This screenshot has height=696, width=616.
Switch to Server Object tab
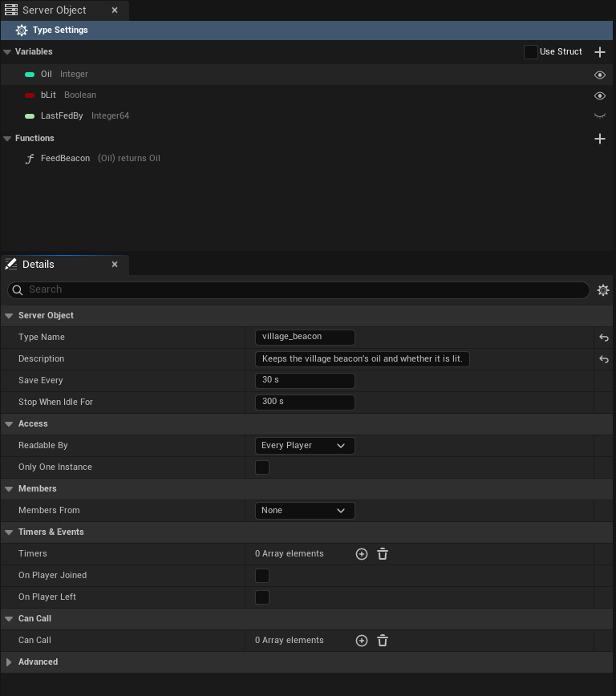point(65,10)
